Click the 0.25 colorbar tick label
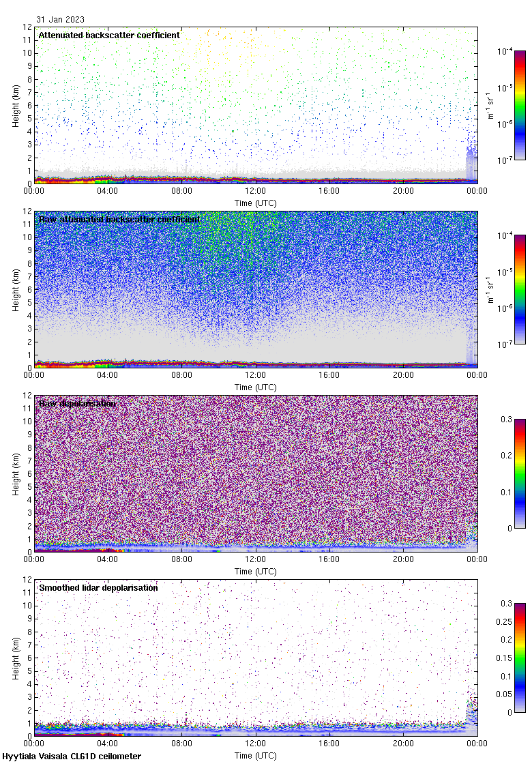The image size is (532, 764). pyautogui.click(x=504, y=621)
